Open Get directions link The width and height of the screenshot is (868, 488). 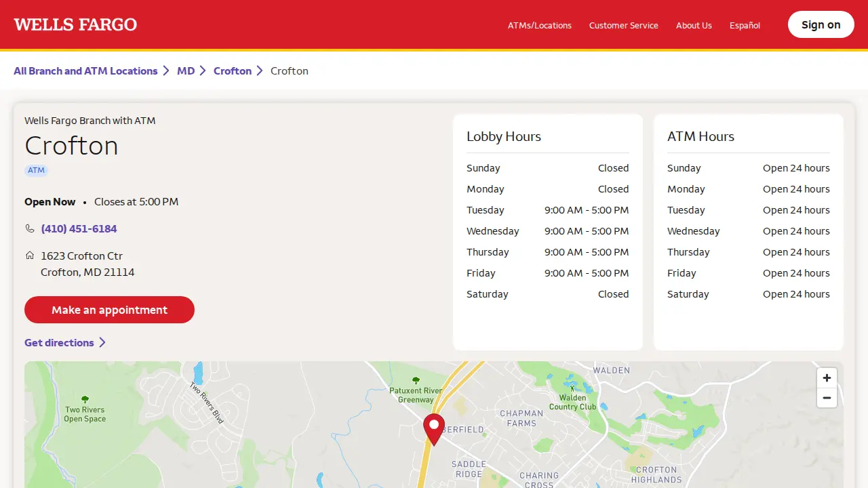[x=59, y=343]
